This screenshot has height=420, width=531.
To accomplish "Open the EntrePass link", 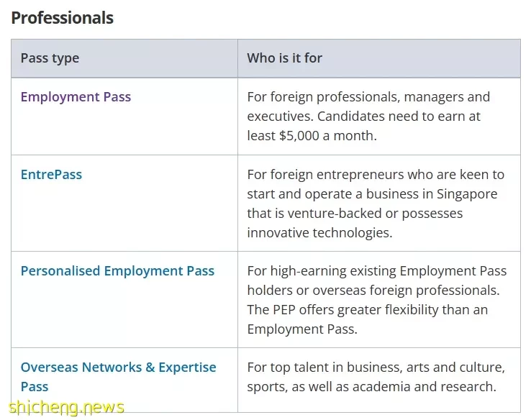I will [51, 175].
